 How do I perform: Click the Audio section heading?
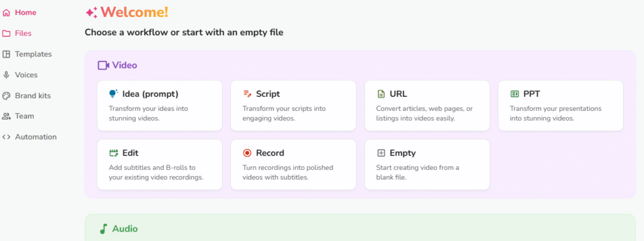pos(125,229)
